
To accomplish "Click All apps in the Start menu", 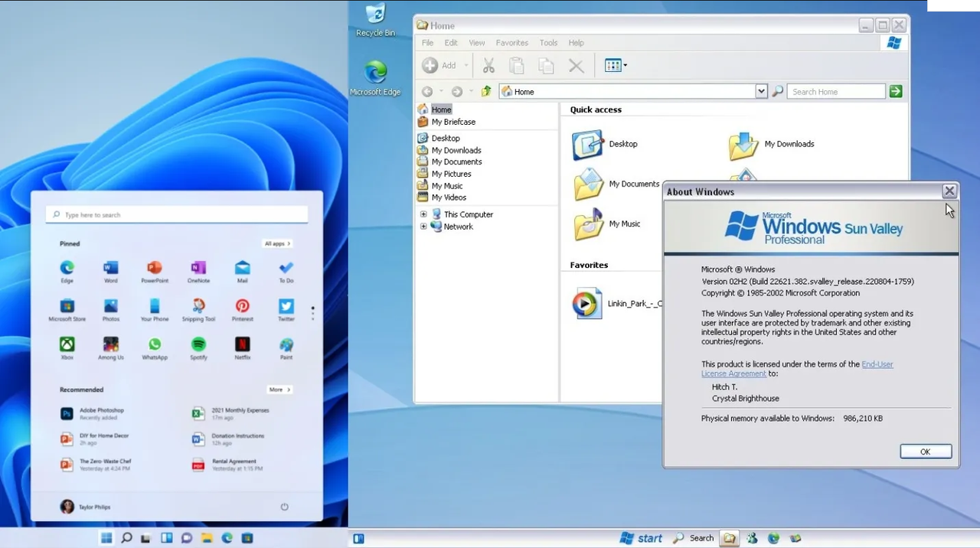I will click(277, 243).
